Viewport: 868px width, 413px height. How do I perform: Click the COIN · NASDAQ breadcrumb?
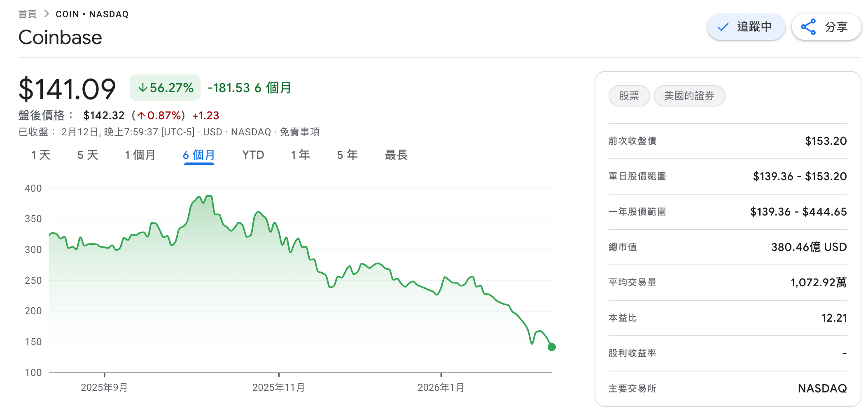92,14
